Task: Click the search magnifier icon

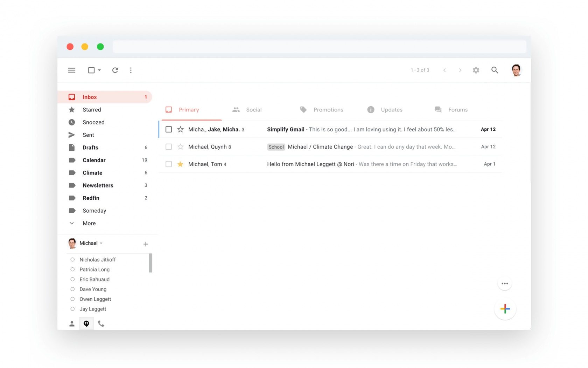Action: click(x=495, y=70)
